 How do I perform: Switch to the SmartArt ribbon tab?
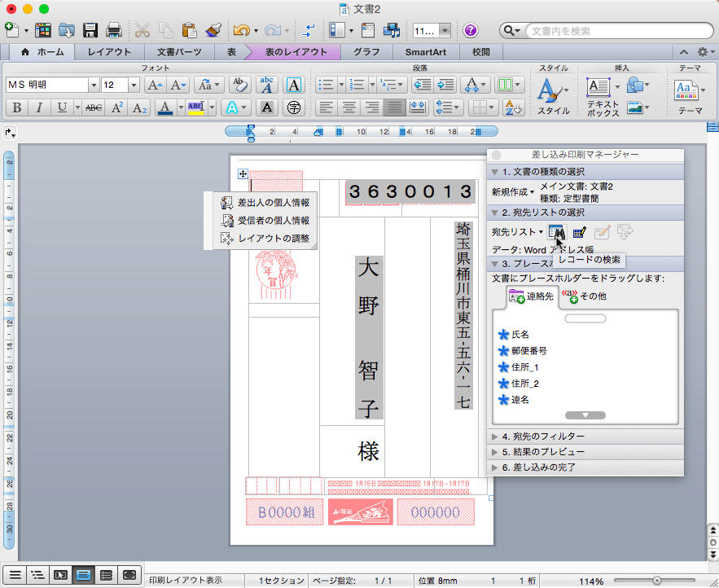(x=426, y=52)
